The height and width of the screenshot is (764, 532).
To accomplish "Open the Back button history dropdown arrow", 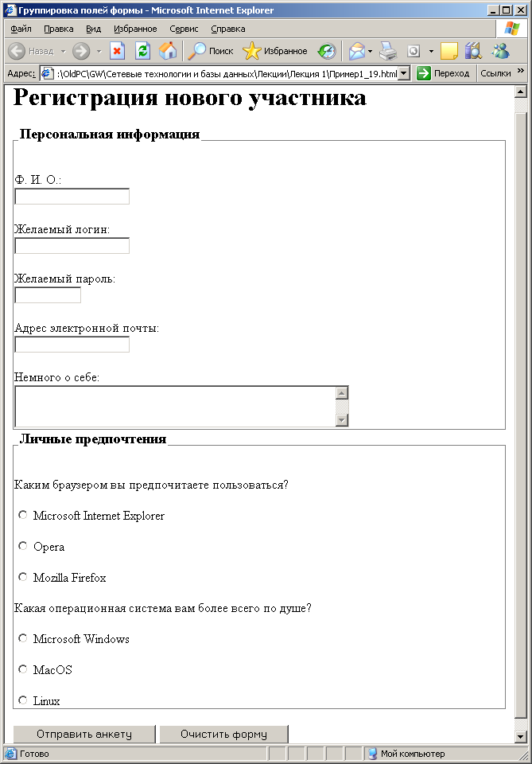I will click(64, 51).
